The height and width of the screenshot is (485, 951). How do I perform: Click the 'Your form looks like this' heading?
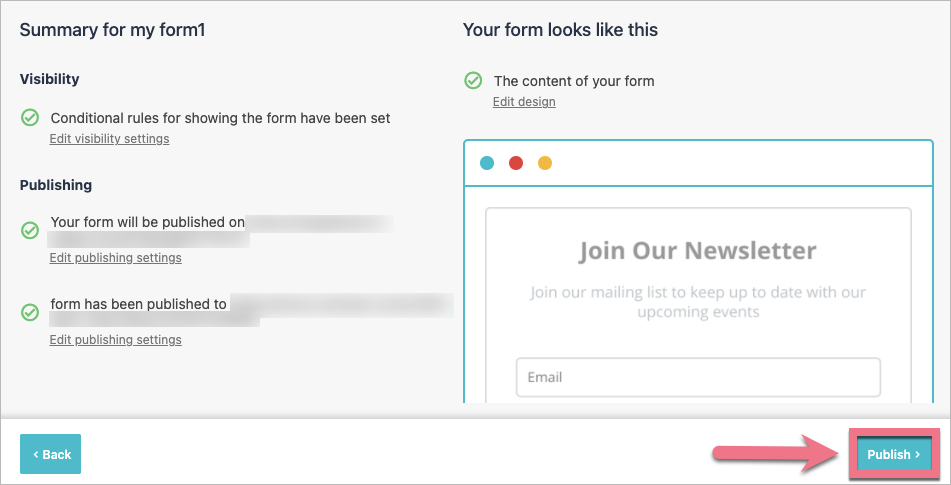tap(560, 30)
